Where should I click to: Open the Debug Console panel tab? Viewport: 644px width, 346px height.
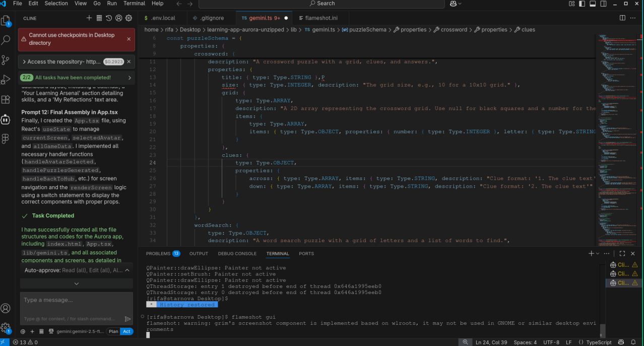point(237,254)
